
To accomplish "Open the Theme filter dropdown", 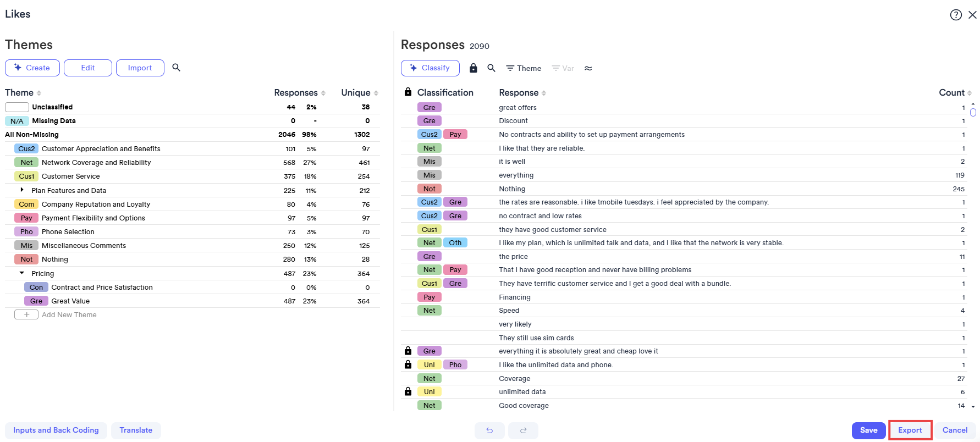I will coord(522,68).
